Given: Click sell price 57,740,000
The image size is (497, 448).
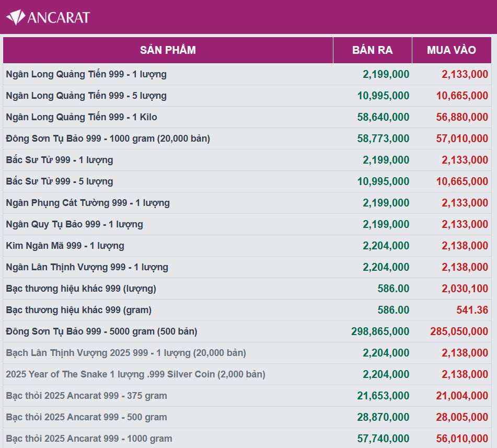Looking at the screenshot, I should pos(383,439).
